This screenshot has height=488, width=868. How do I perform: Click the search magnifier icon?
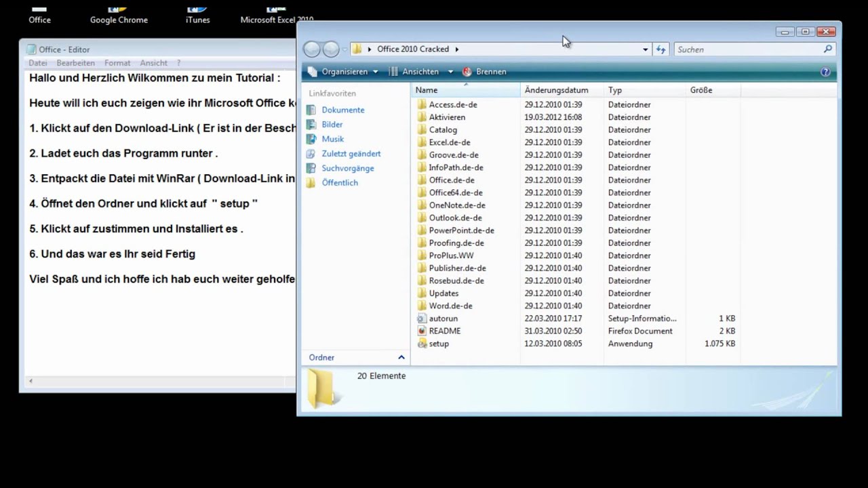click(x=827, y=49)
